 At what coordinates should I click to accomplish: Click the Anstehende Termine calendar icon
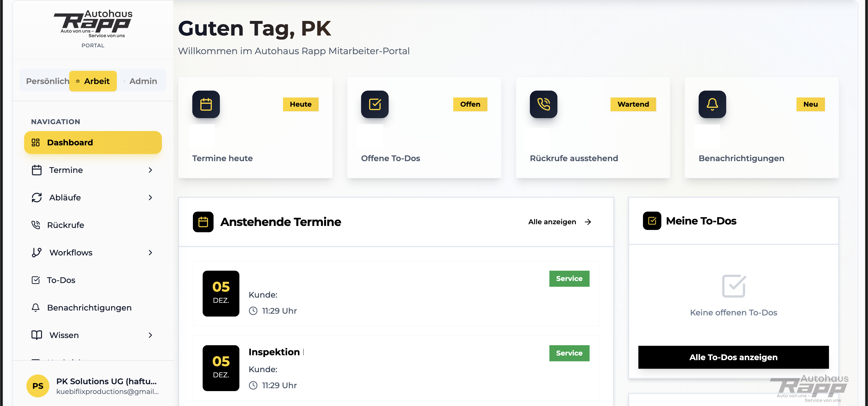pos(203,222)
